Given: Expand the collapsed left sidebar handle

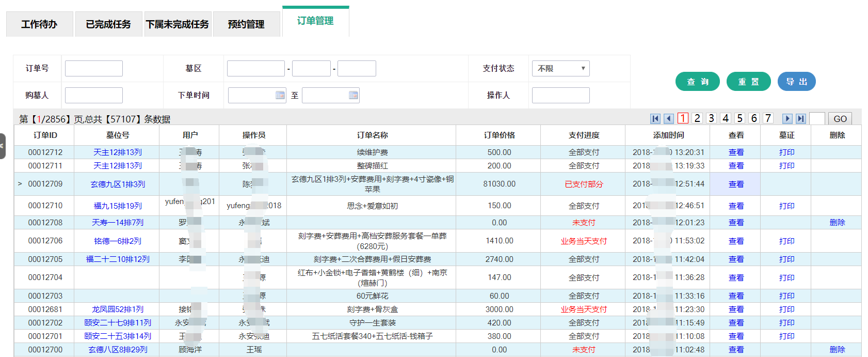Looking at the screenshot, I should [x=3, y=146].
